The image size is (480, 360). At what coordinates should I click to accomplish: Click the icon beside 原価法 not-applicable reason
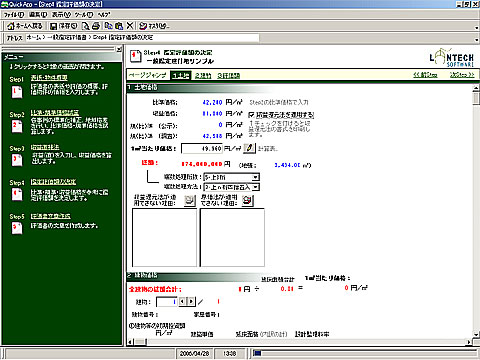pos(248,200)
